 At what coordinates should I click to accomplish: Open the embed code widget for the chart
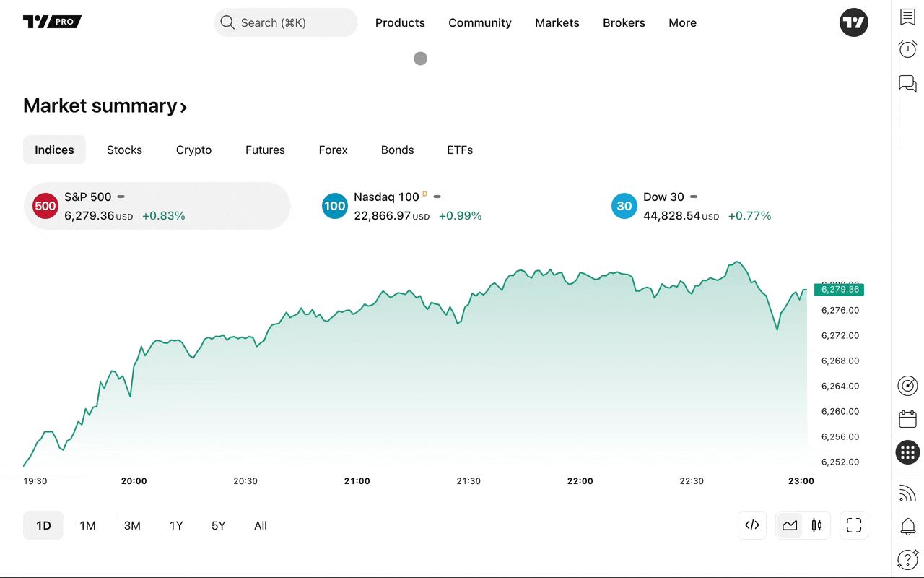[751, 525]
